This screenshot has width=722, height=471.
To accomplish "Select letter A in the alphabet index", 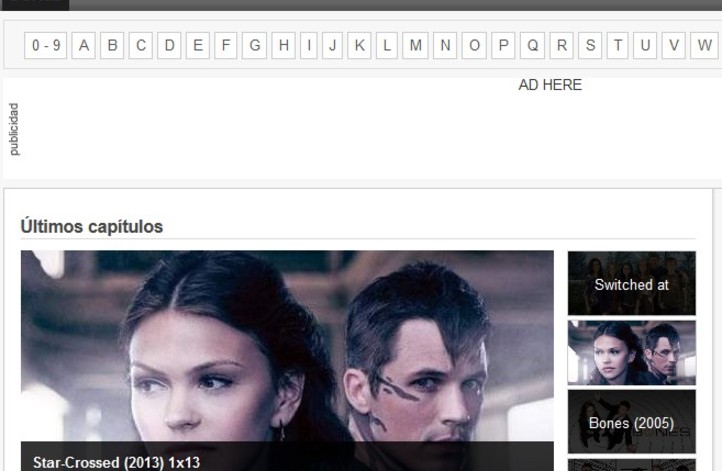I will point(84,45).
